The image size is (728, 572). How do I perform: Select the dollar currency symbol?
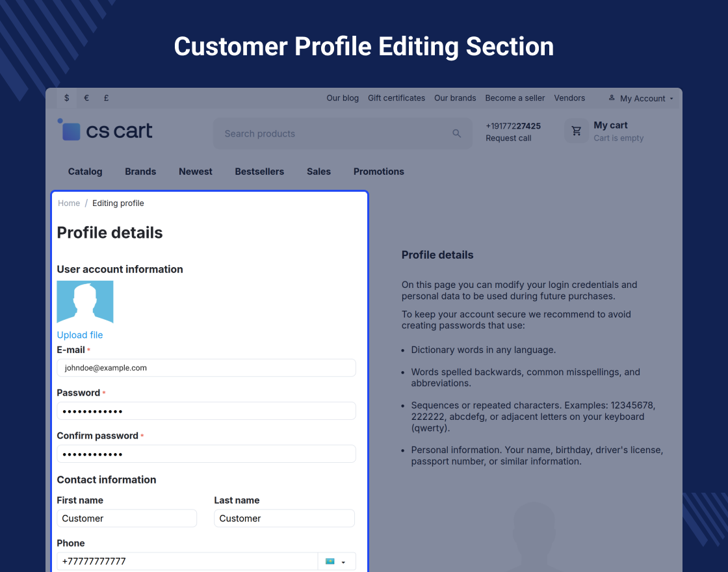point(66,98)
